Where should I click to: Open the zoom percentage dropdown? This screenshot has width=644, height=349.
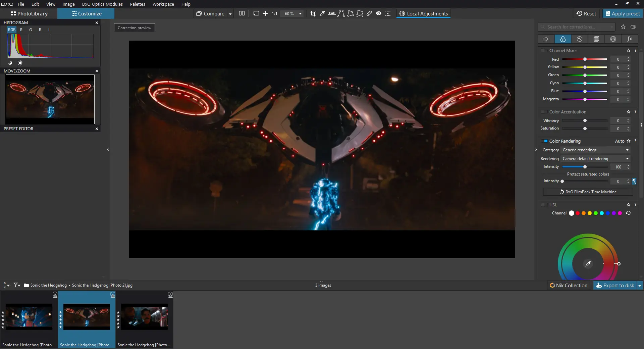coord(300,13)
